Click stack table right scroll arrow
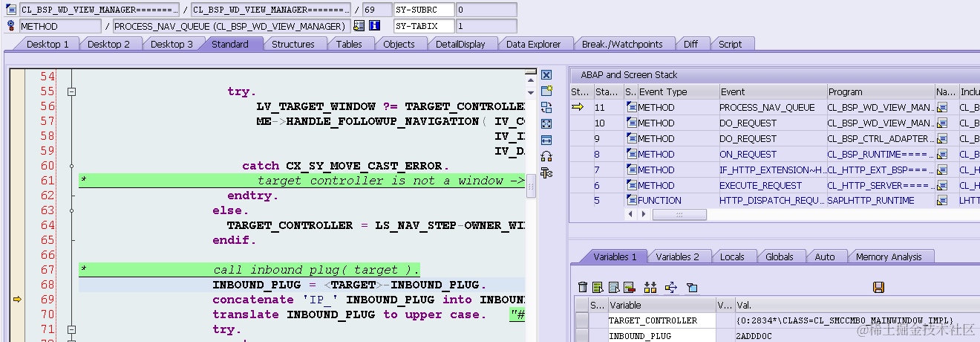 [x=644, y=215]
